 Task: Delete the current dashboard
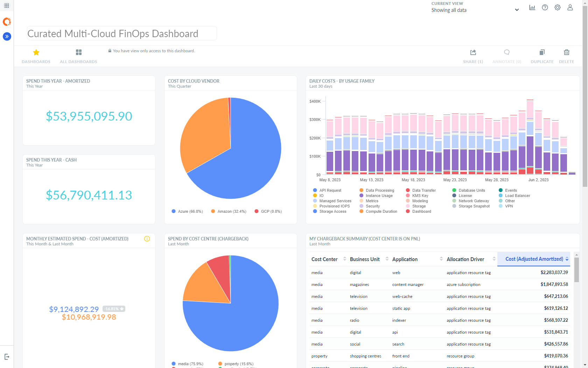click(x=566, y=55)
